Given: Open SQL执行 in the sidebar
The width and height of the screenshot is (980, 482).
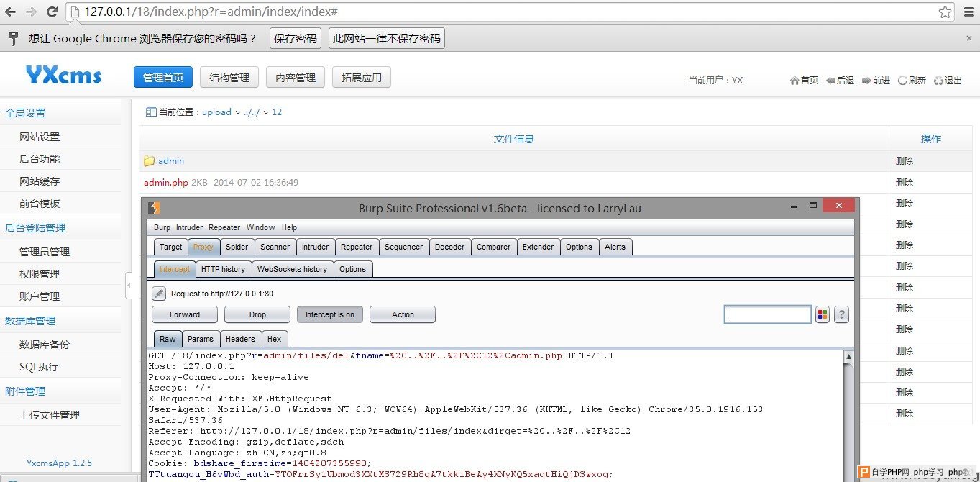Looking at the screenshot, I should 39,367.
